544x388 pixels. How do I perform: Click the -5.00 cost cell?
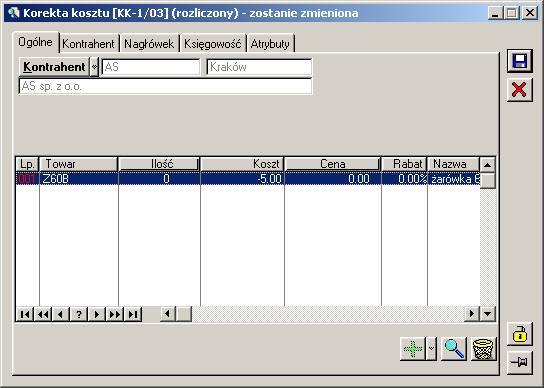[242, 179]
